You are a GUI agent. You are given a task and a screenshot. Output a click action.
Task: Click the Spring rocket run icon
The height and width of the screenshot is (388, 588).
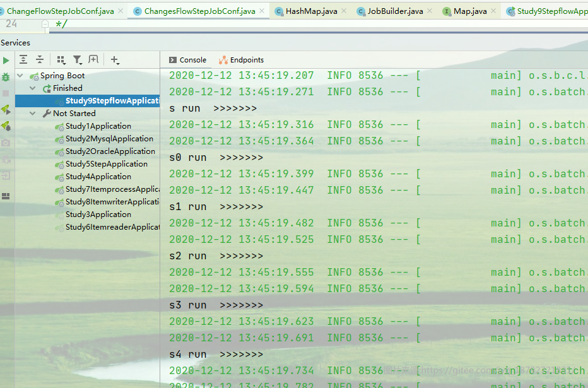[6, 110]
